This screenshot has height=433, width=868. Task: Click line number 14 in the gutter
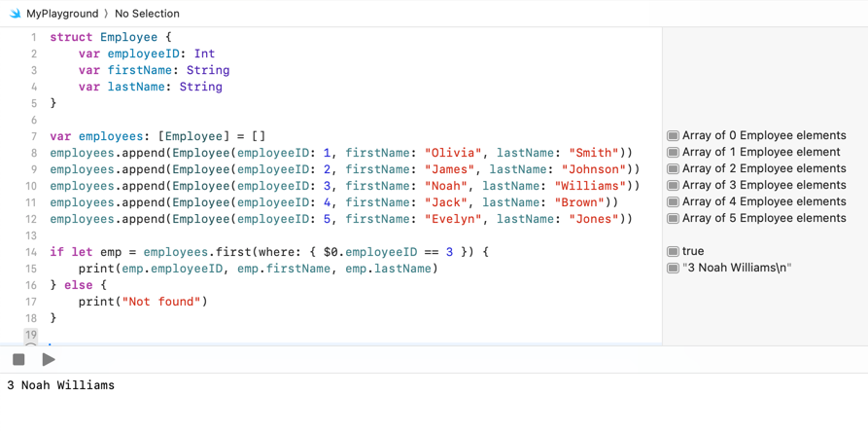(31, 252)
